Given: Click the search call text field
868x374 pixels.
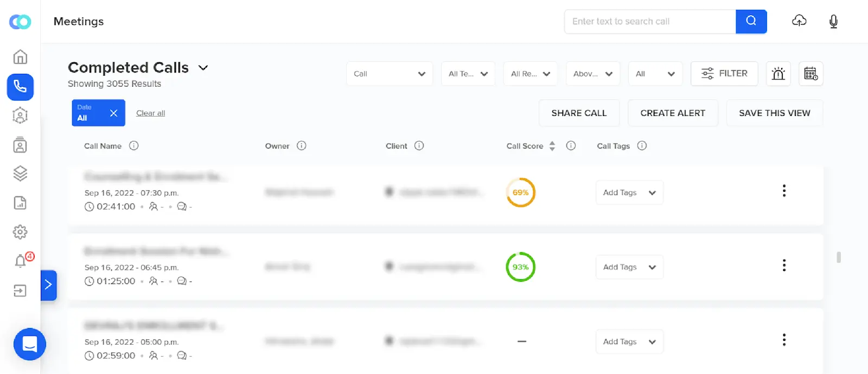Looking at the screenshot, I should [x=650, y=21].
